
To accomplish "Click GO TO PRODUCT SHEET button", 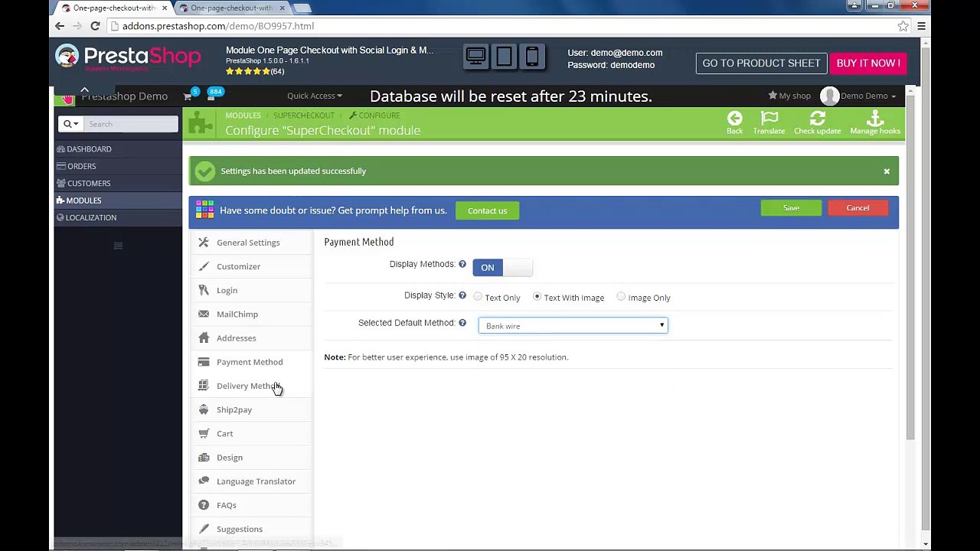I will (761, 64).
